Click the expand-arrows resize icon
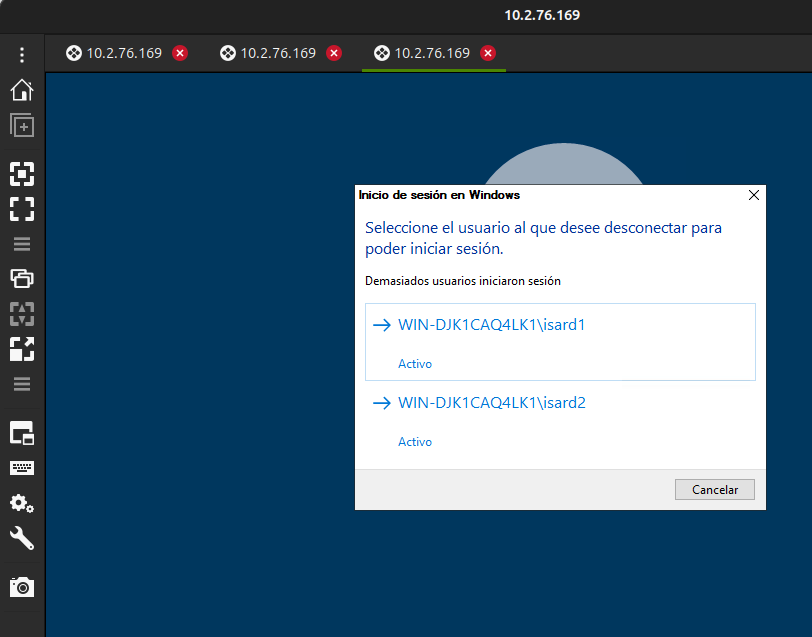Image resolution: width=812 pixels, height=637 pixels. (22, 348)
